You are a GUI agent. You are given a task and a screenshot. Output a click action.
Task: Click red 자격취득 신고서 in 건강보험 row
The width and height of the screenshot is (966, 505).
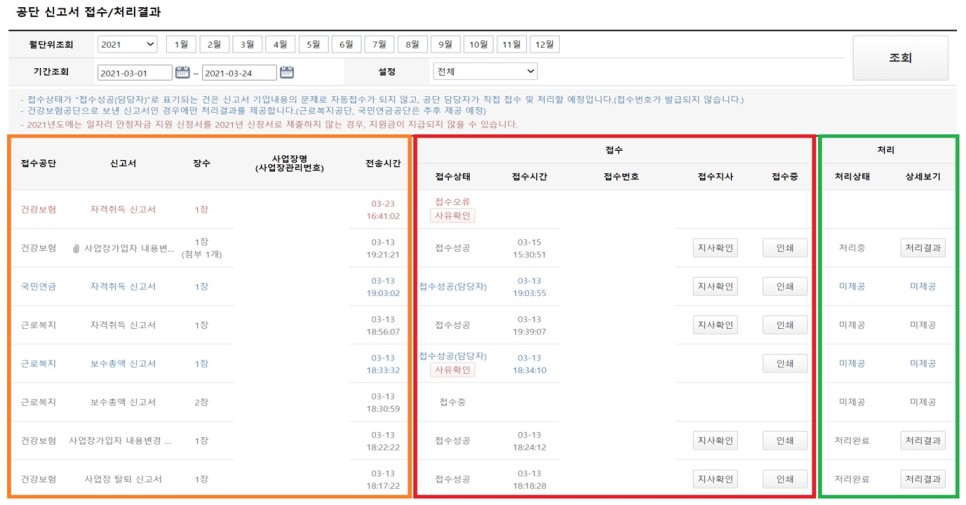(123, 209)
